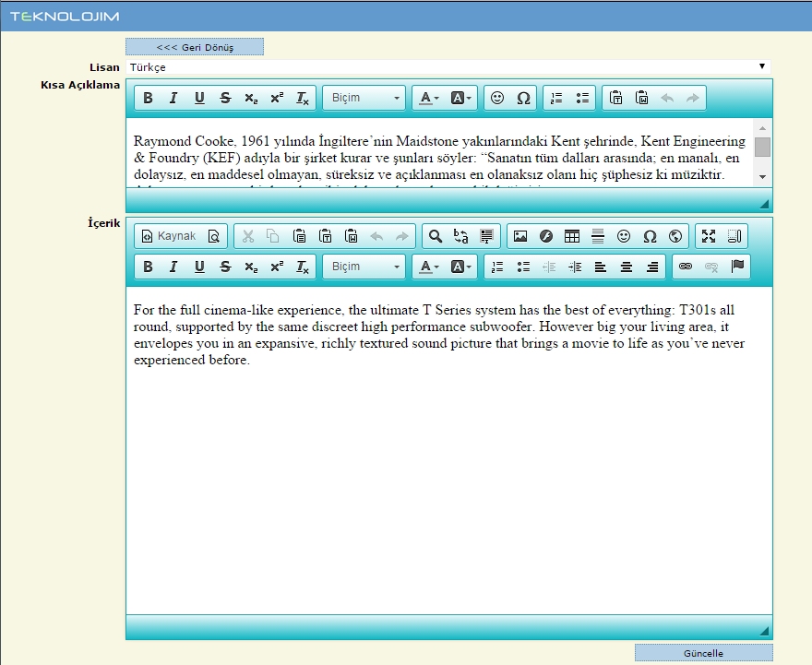812x665 pixels.
Task: Insert Flash object in the İçerik editor
Action: click(546, 236)
